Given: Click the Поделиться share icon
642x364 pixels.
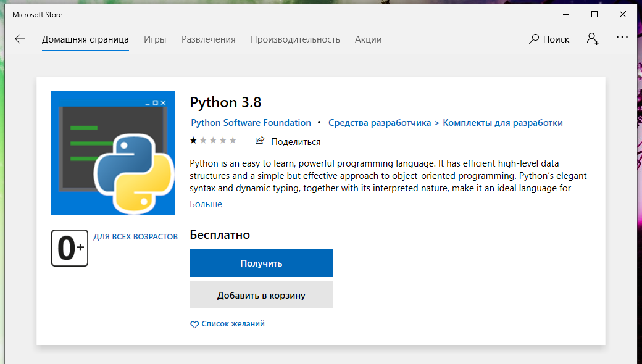Looking at the screenshot, I should pyautogui.click(x=260, y=141).
